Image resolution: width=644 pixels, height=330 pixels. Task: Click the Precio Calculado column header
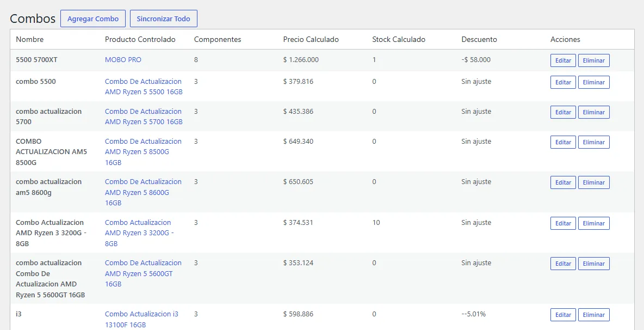[x=311, y=39]
